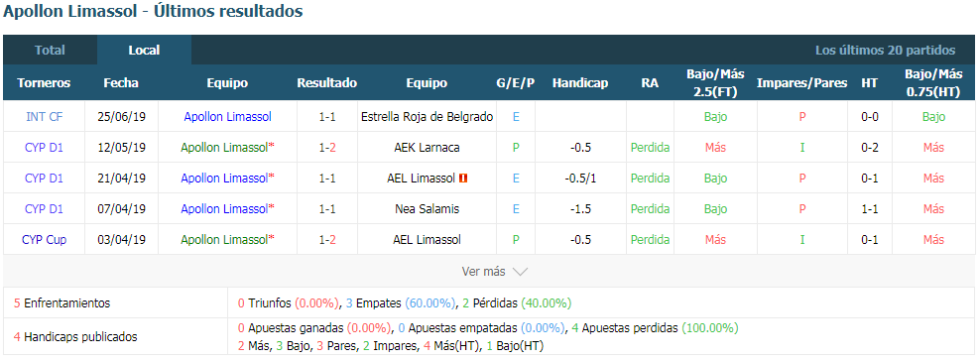The height and width of the screenshot is (360, 980).
Task: Open the CYP Cup tournament link
Action: (45, 239)
